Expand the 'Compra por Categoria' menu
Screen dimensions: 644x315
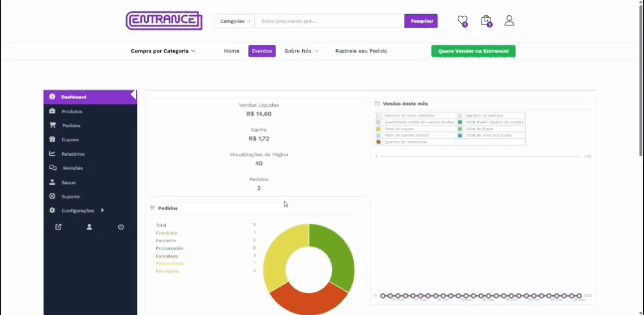pyautogui.click(x=163, y=51)
